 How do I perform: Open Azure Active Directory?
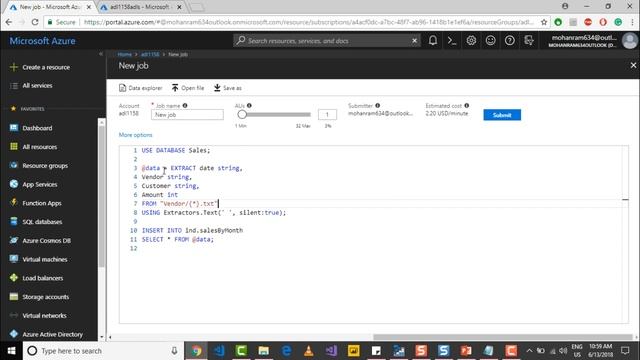[46, 334]
